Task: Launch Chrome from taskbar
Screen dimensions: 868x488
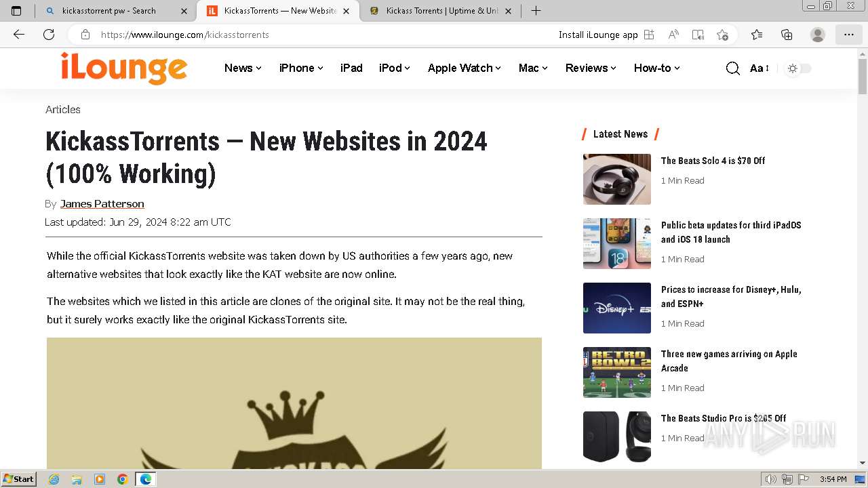Action: [x=123, y=479]
